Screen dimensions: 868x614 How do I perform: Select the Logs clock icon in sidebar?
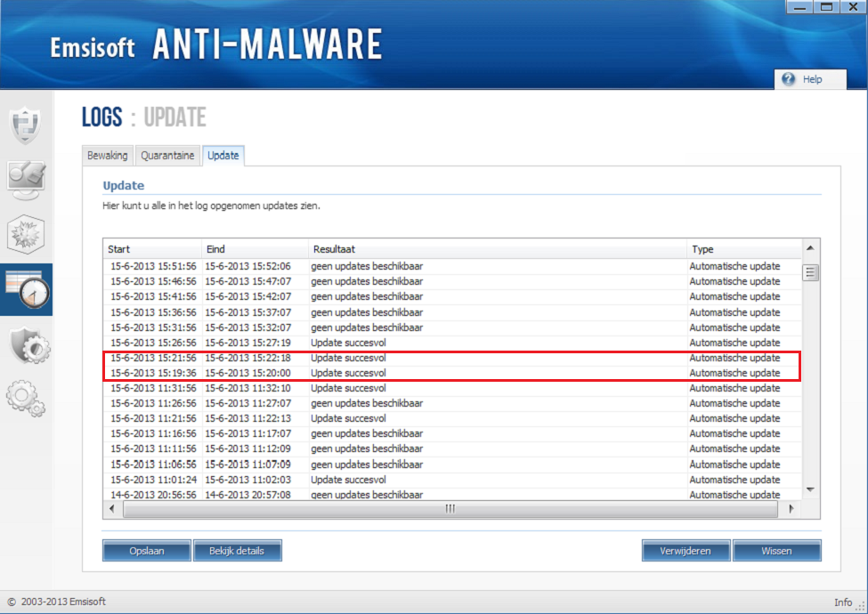click(x=27, y=289)
